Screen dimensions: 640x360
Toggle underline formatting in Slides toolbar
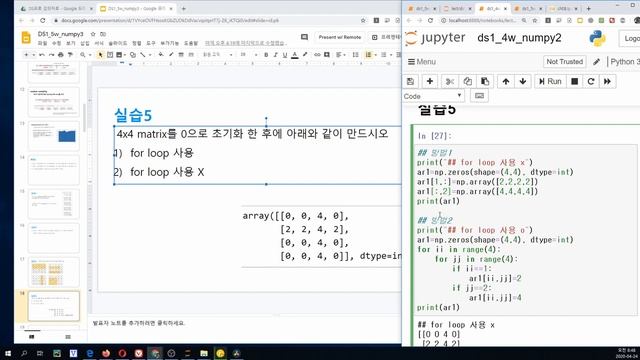pyautogui.click(x=285, y=55)
